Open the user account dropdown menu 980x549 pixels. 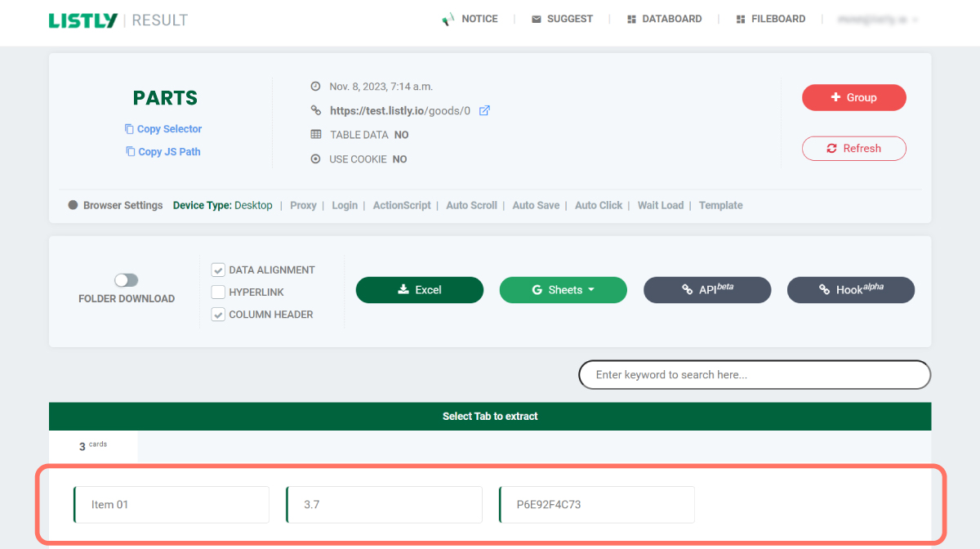click(x=878, y=20)
